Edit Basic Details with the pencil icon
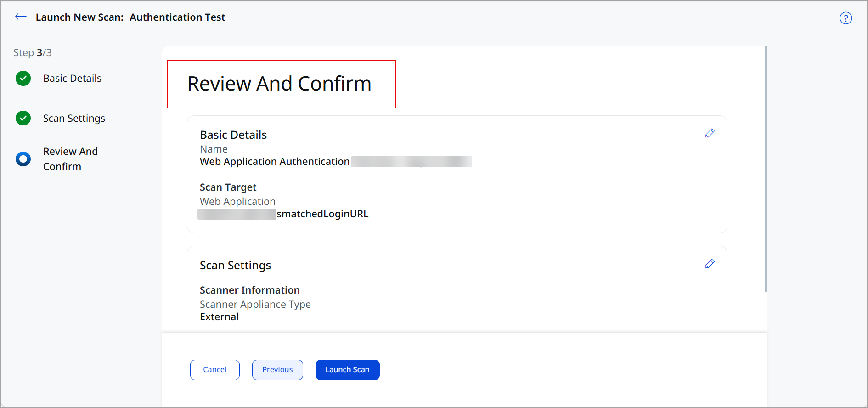 click(710, 133)
